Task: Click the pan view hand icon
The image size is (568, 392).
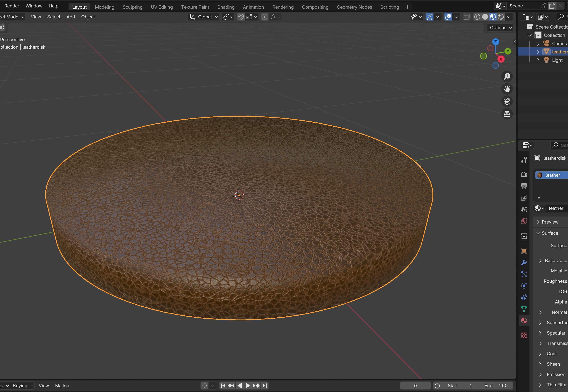Action: point(507,89)
